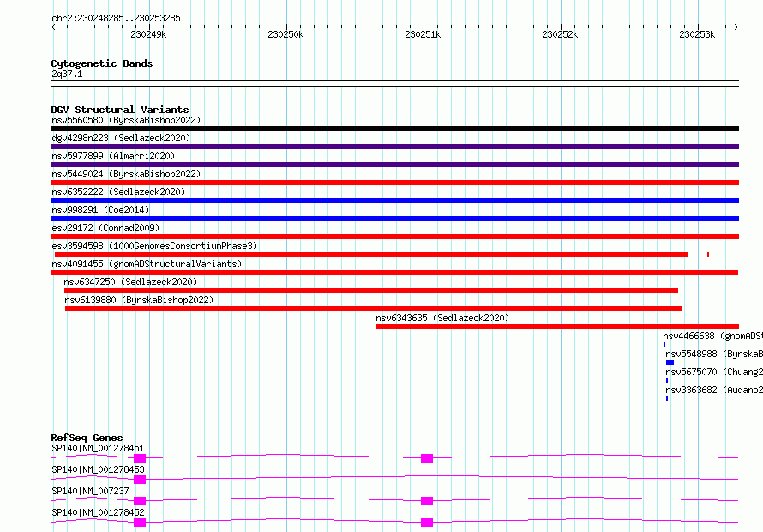Open nsv5977899 (Almarri2020) variant label
Viewport: 763px width, 532px height.
113,156
